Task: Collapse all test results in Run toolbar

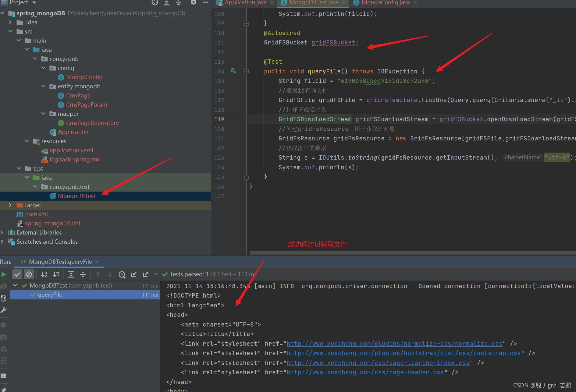Action: [x=83, y=274]
